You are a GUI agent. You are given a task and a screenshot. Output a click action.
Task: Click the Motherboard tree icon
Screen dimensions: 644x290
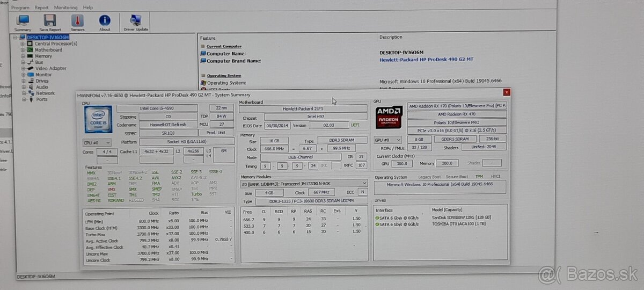tap(31, 50)
